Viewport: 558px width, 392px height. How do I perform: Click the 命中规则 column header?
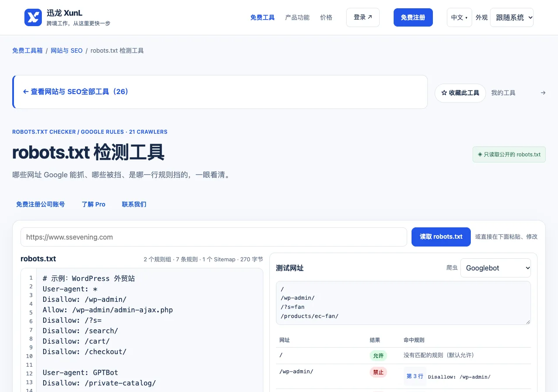414,340
